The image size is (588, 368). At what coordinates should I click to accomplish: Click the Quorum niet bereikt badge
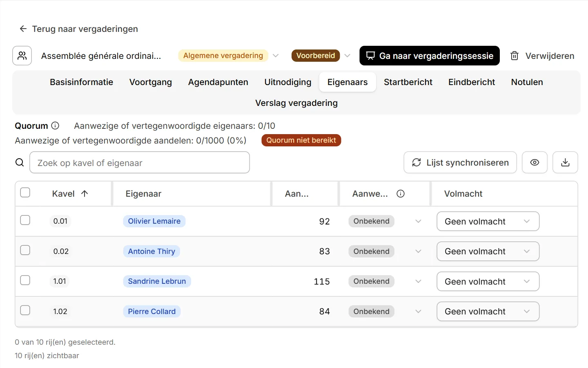[x=301, y=140]
